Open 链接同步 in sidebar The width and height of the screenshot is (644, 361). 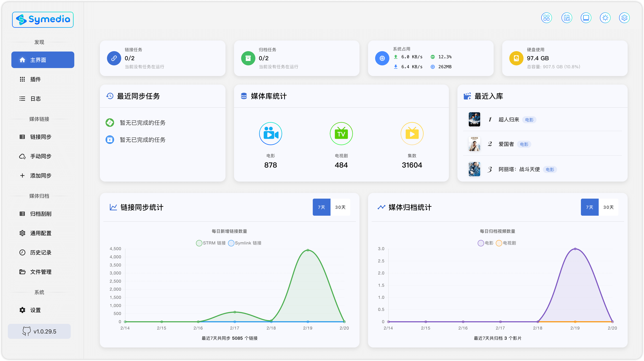tap(43, 137)
